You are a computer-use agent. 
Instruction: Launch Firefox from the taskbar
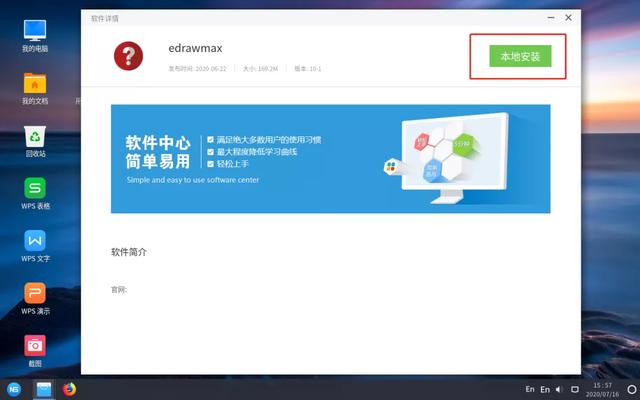[69, 389]
